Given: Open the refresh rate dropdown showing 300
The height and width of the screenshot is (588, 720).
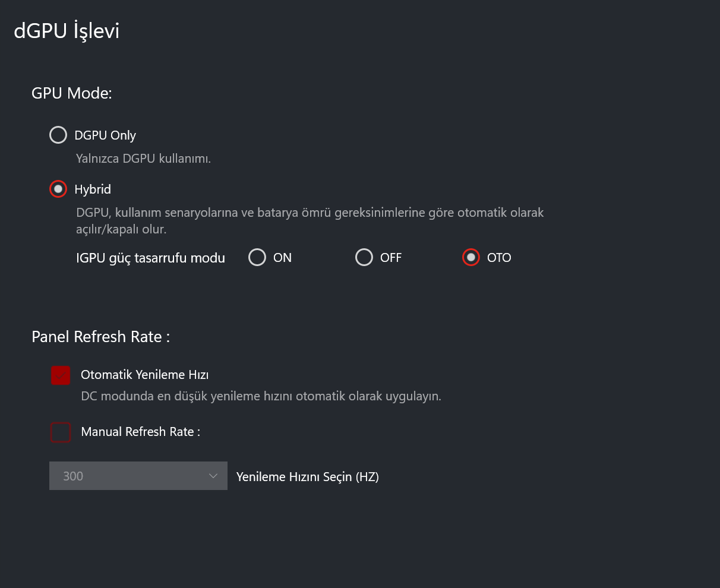Looking at the screenshot, I should point(138,476).
